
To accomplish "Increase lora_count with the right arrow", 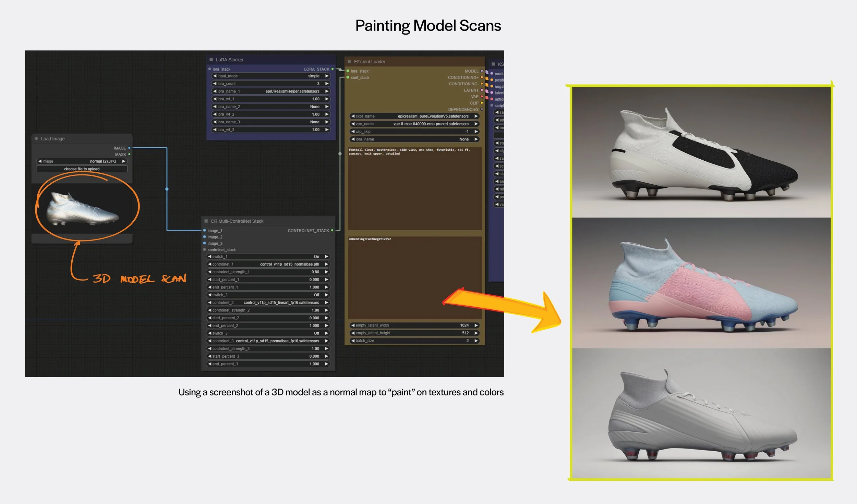I will (x=327, y=84).
